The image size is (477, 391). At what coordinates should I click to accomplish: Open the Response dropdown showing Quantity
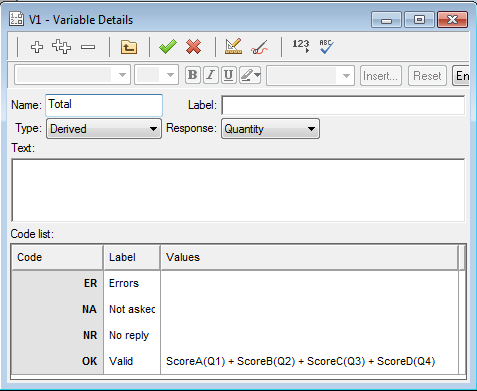click(x=270, y=129)
